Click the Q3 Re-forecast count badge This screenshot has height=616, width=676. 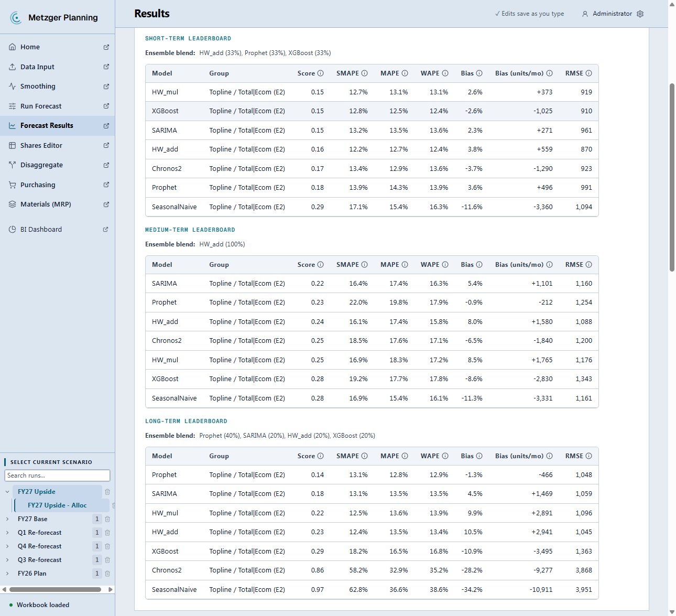[97, 560]
